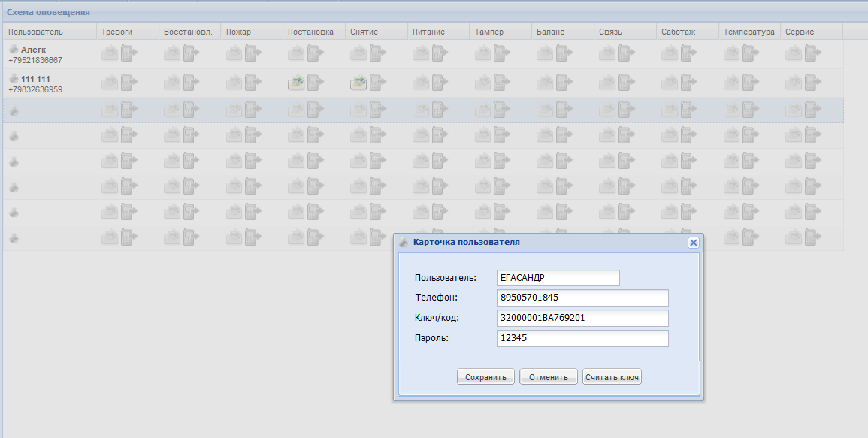
Task: Click the Постановка column header
Action: [314, 32]
